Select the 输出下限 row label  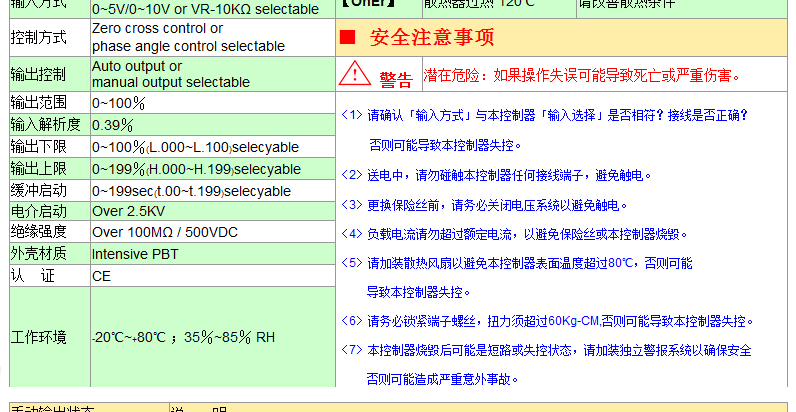pyautogui.click(x=39, y=147)
